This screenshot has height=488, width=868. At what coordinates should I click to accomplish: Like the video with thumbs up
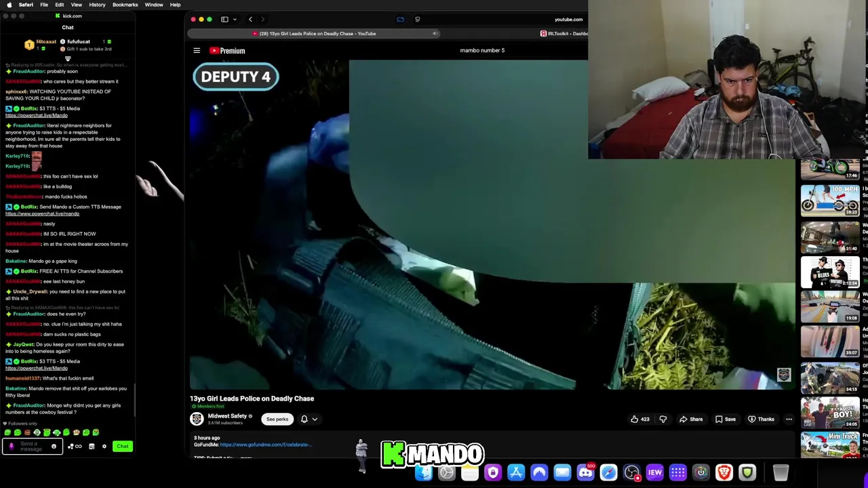click(x=640, y=419)
